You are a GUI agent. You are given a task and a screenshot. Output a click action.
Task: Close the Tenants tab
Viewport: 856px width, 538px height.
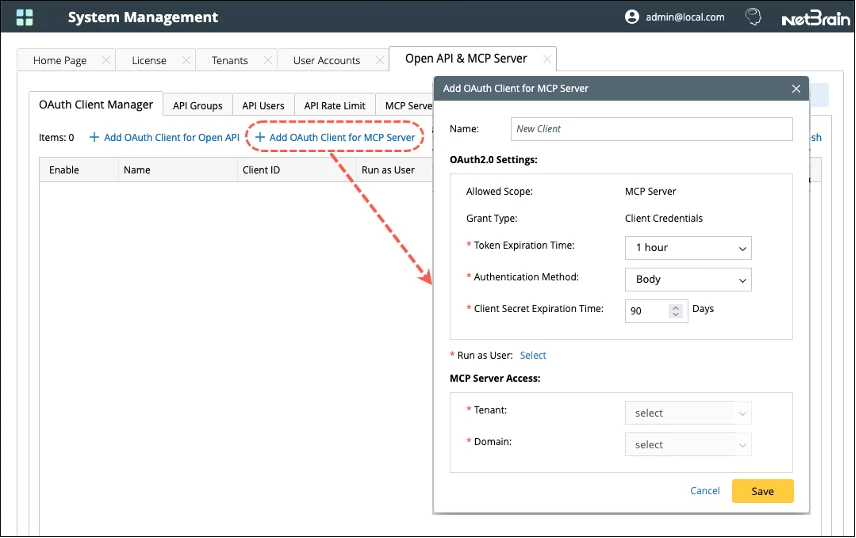[x=268, y=60]
